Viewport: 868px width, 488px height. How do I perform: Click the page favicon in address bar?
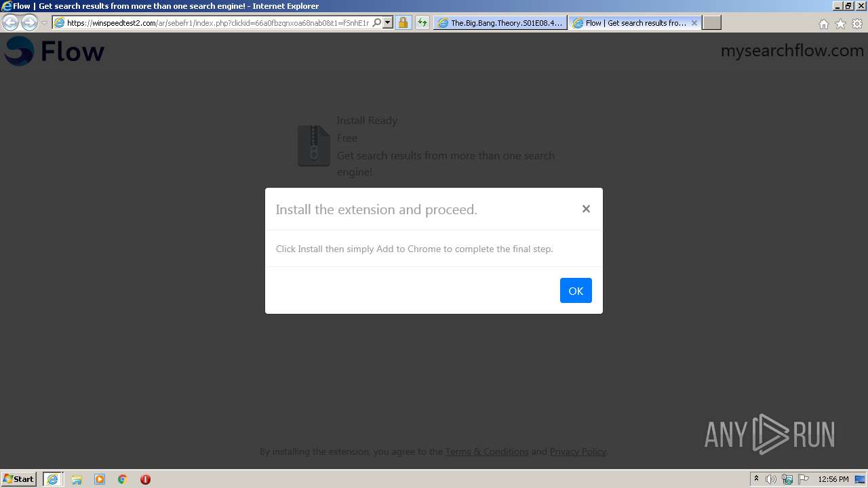60,22
